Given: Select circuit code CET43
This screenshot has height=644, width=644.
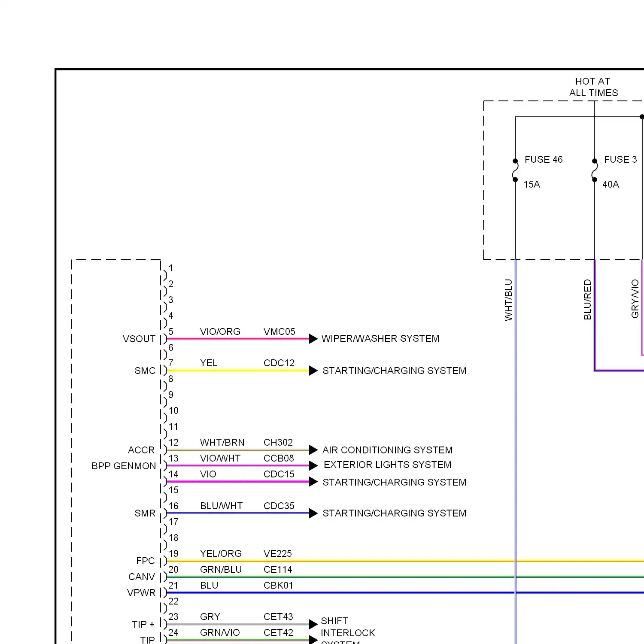Looking at the screenshot, I should 278,617.
